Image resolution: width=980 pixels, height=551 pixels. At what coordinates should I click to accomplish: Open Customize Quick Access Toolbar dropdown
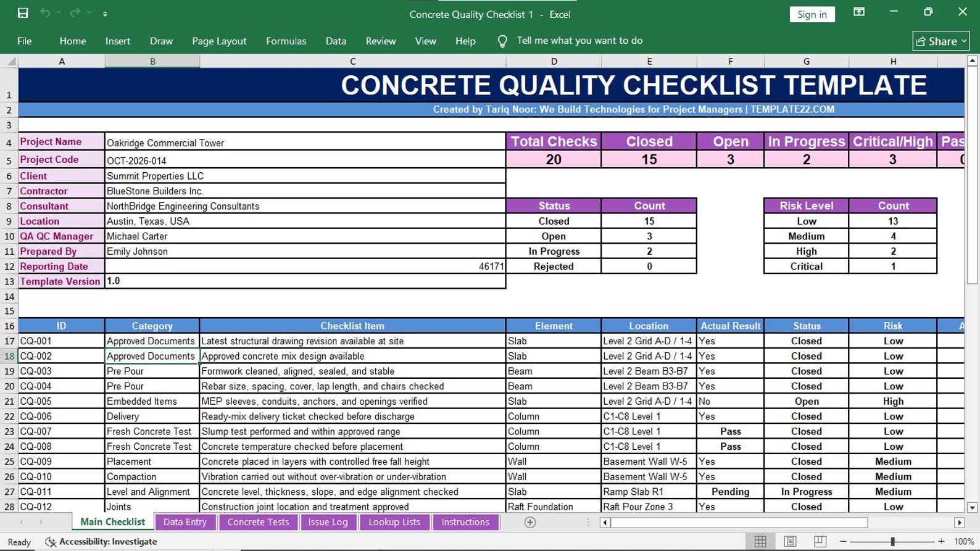tap(105, 14)
